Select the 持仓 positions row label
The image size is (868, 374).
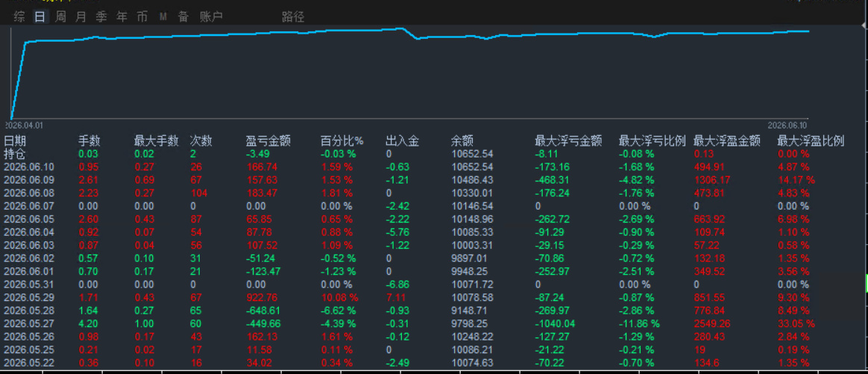tap(15, 154)
